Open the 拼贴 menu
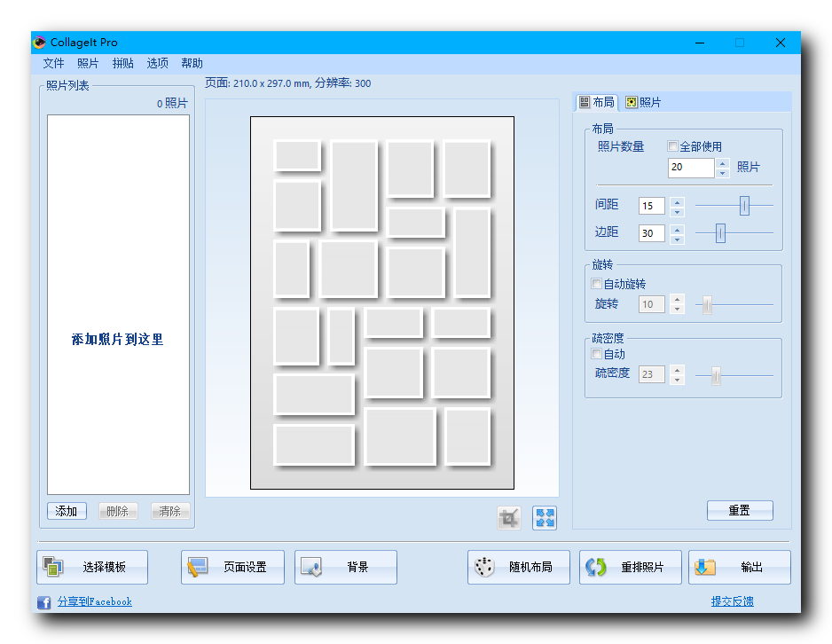 pyautogui.click(x=123, y=63)
